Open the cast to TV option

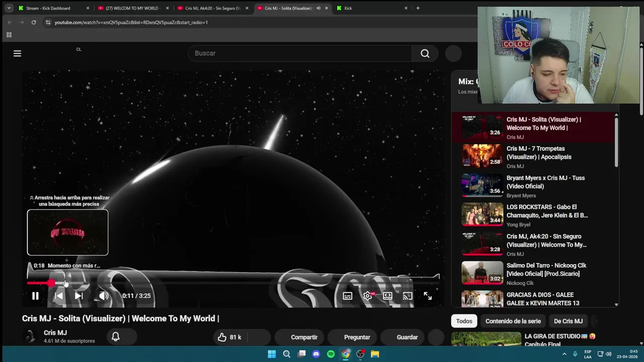point(408,296)
